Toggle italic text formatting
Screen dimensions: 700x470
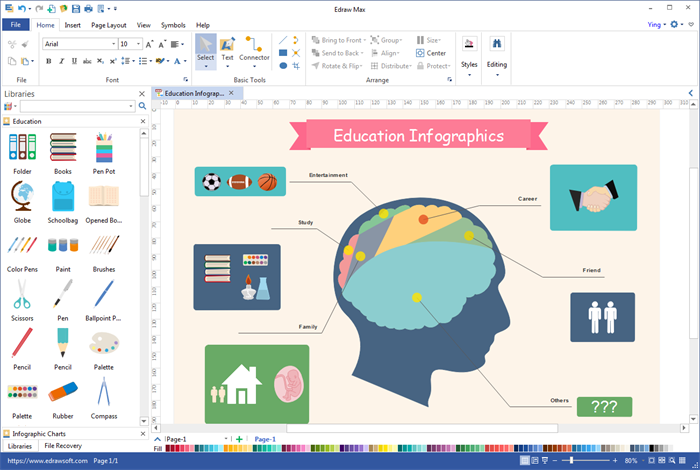pos(61,61)
